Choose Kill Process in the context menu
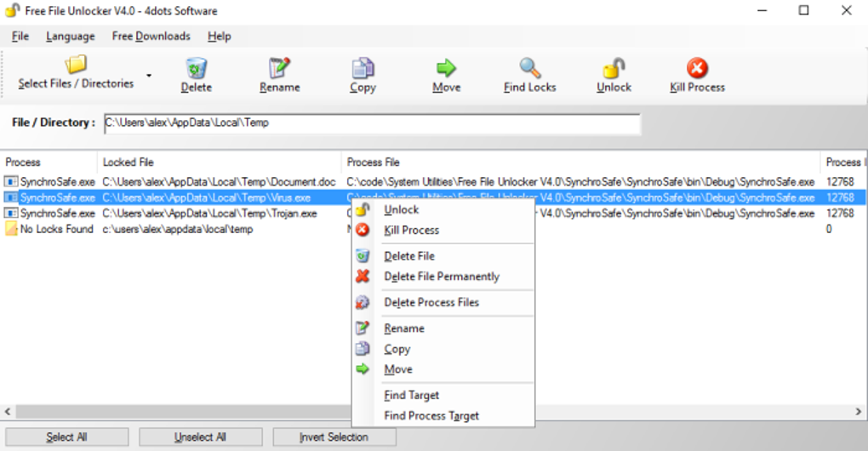 443,231
